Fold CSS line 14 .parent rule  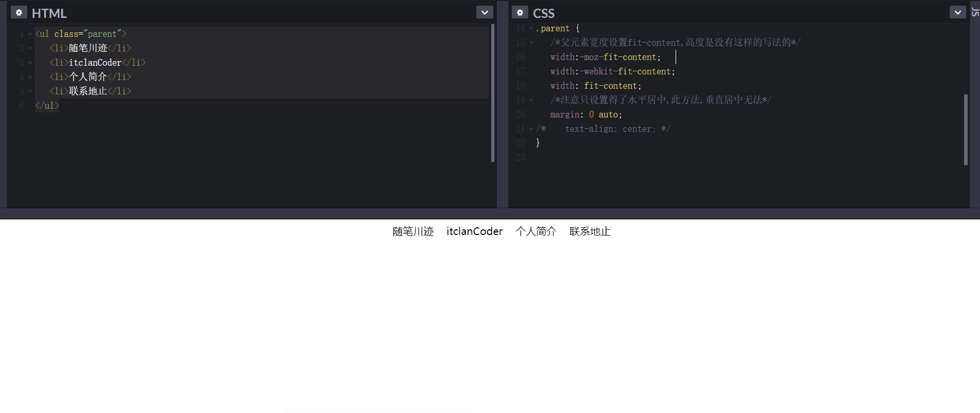pos(531,29)
